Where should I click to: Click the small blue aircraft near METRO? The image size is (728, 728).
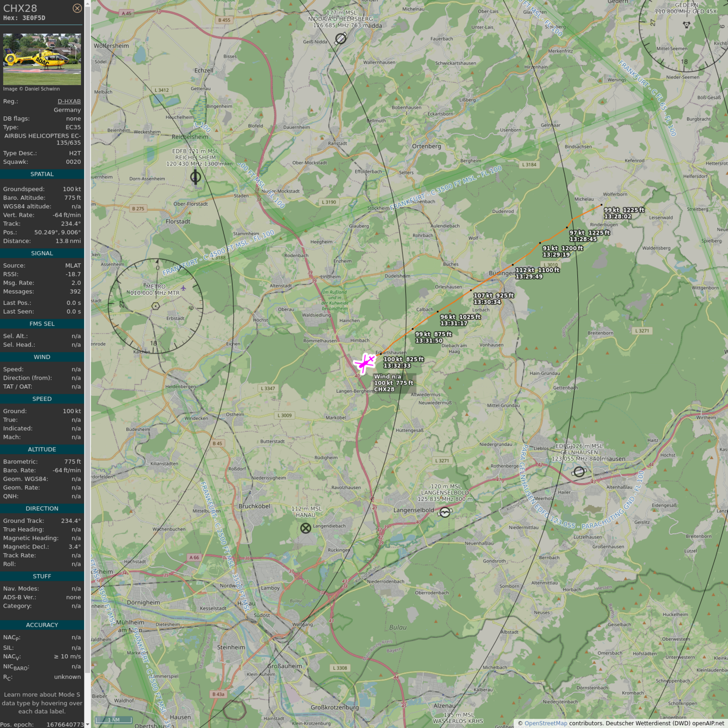pos(183,288)
